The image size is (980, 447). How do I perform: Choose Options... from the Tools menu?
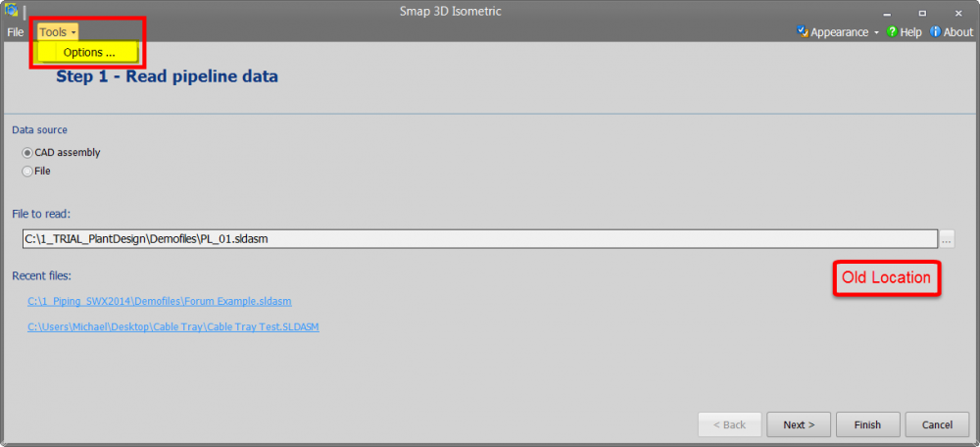(x=89, y=52)
